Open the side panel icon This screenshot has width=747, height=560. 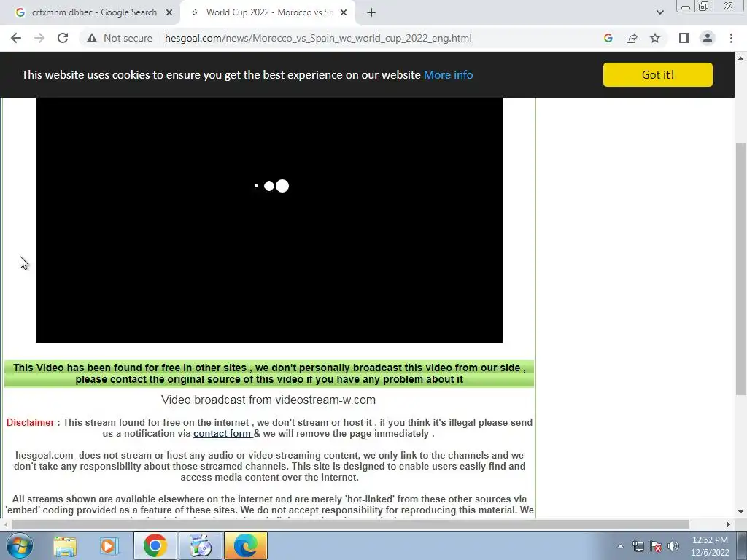coord(684,38)
